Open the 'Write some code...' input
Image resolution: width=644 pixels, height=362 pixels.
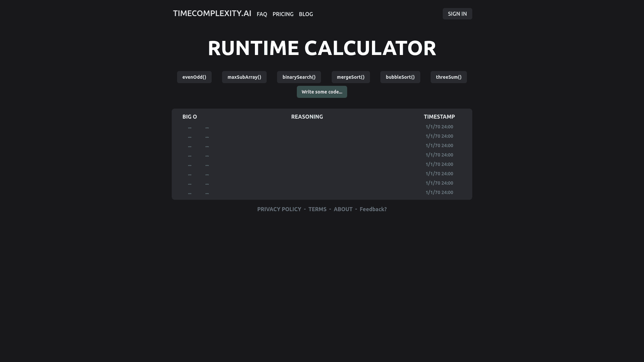pos(322,92)
